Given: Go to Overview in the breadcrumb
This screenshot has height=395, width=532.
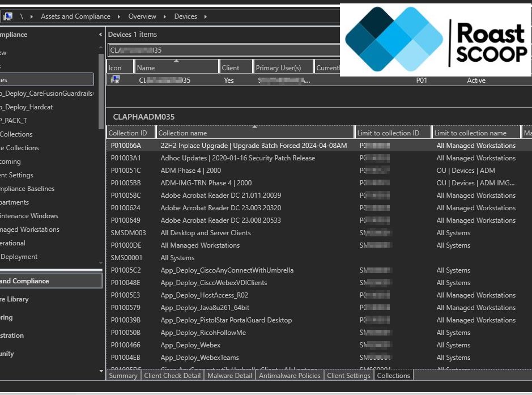Looking at the screenshot, I should coord(142,16).
